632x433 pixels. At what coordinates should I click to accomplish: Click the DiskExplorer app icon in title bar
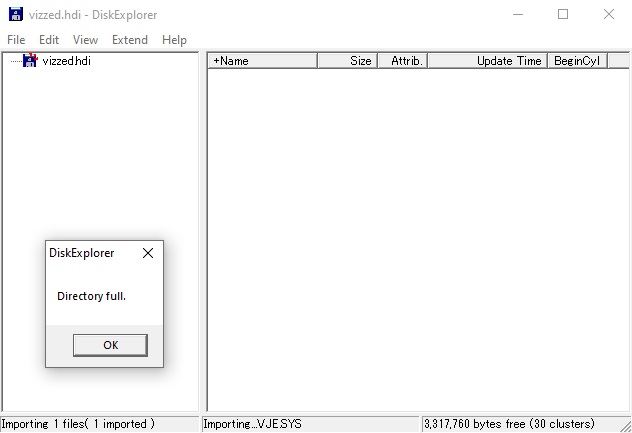click(x=14, y=15)
